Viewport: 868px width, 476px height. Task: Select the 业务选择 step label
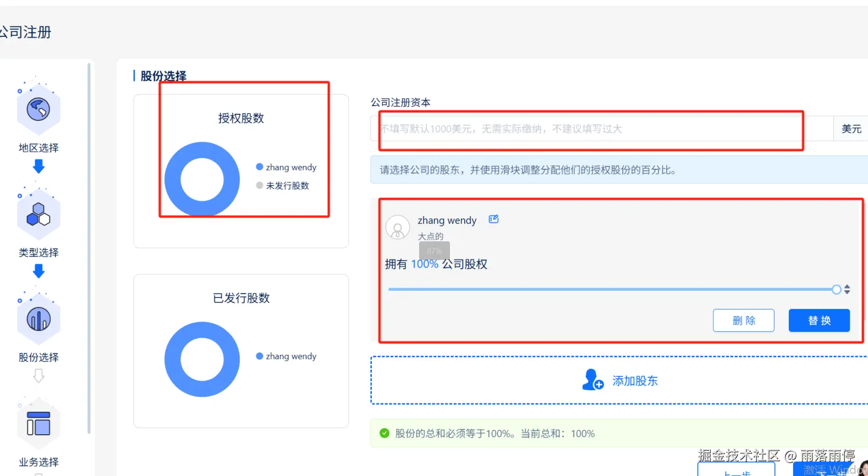(x=39, y=462)
